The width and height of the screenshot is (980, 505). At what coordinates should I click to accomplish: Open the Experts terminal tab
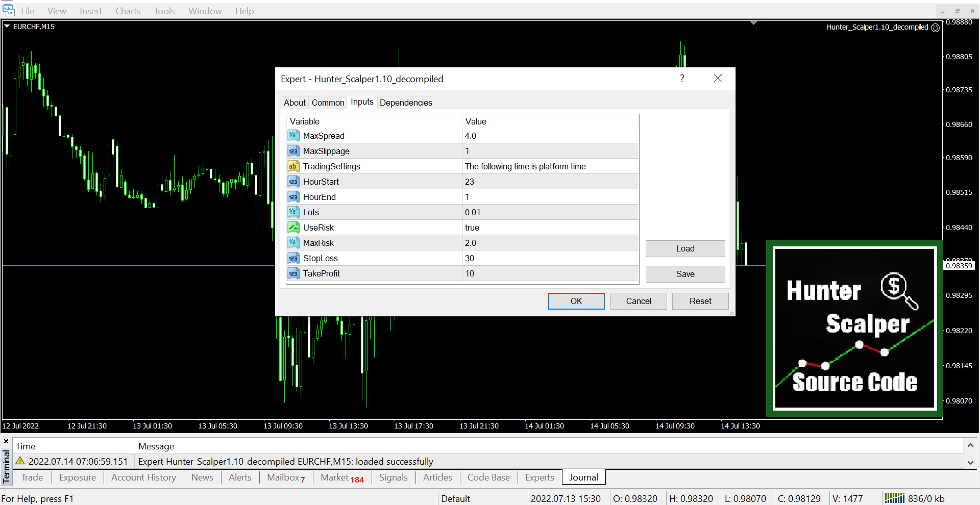tap(540, 477)
